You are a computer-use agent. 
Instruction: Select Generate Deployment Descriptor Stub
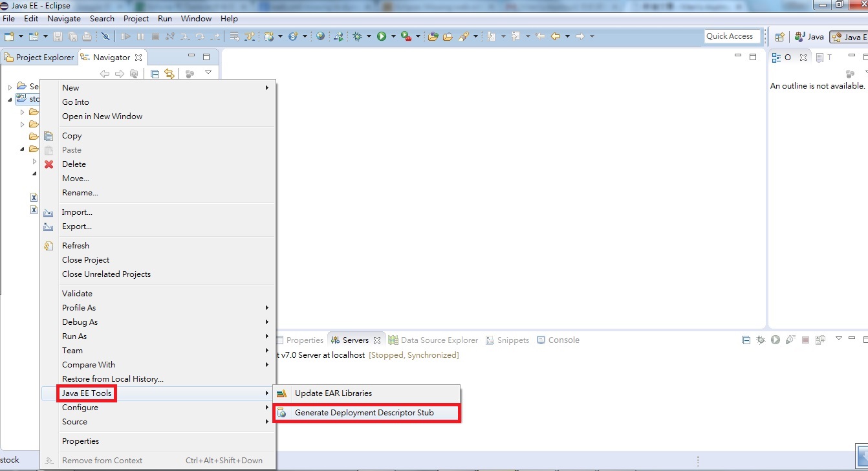(x=365, y=413)
